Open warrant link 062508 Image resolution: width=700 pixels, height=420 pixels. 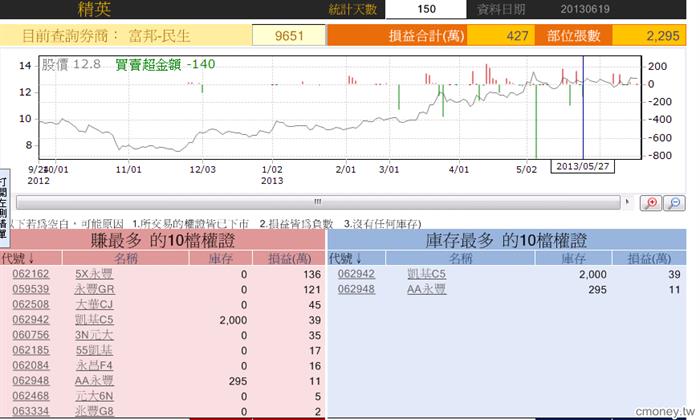click(x=31, y=304)
